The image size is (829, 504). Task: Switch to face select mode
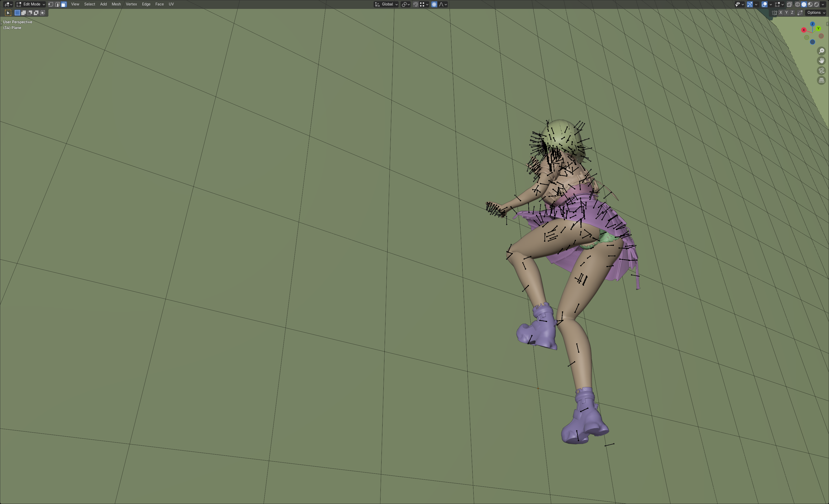click(64, 4)
